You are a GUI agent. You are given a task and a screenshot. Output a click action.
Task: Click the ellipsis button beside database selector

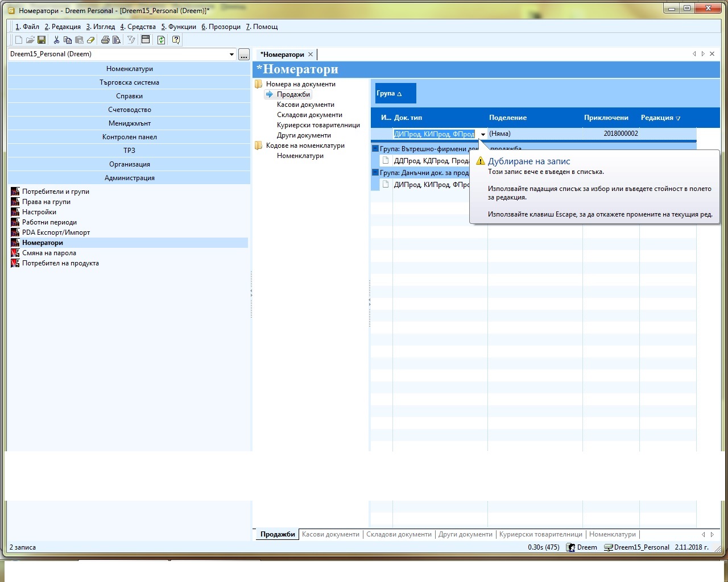pos(244,55)
